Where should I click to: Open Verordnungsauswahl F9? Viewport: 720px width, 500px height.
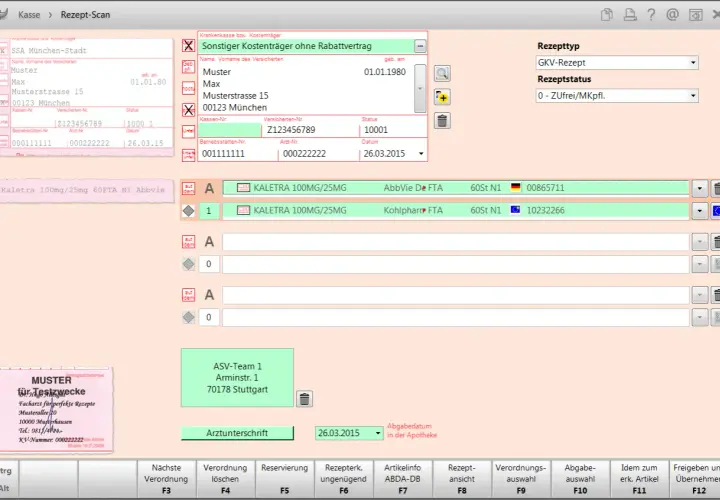[x=521, y=479]
